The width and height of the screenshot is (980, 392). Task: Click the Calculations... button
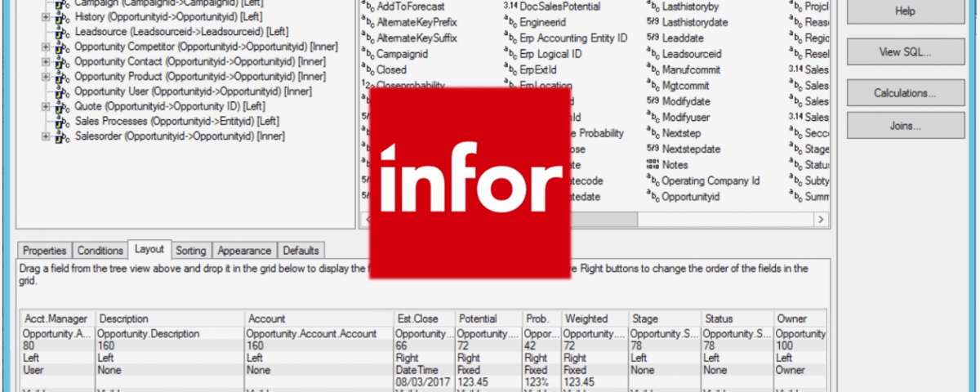905,93
